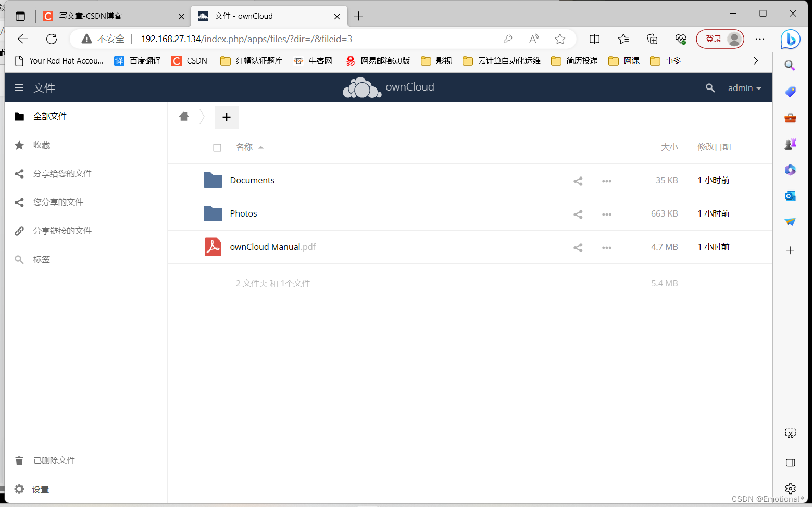Expand the admin user dropdown
The image size is (812, 507).
(744, 88)
